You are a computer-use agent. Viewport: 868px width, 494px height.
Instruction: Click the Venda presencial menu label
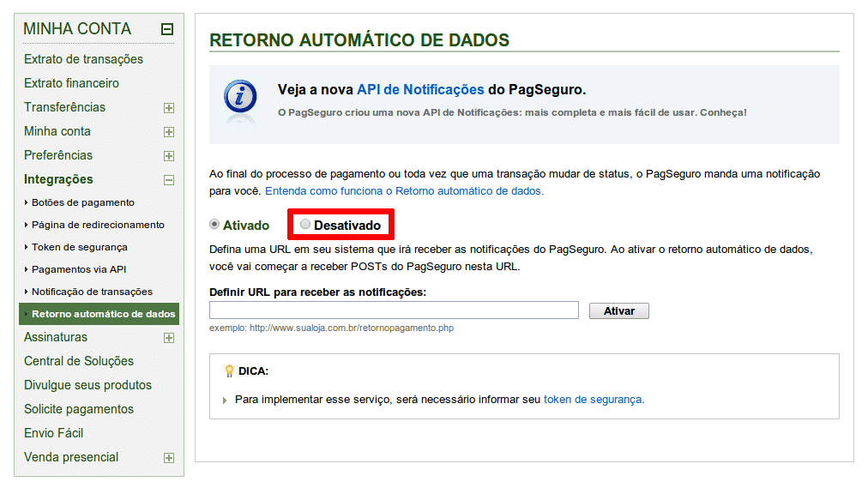[x=71, y=457]
